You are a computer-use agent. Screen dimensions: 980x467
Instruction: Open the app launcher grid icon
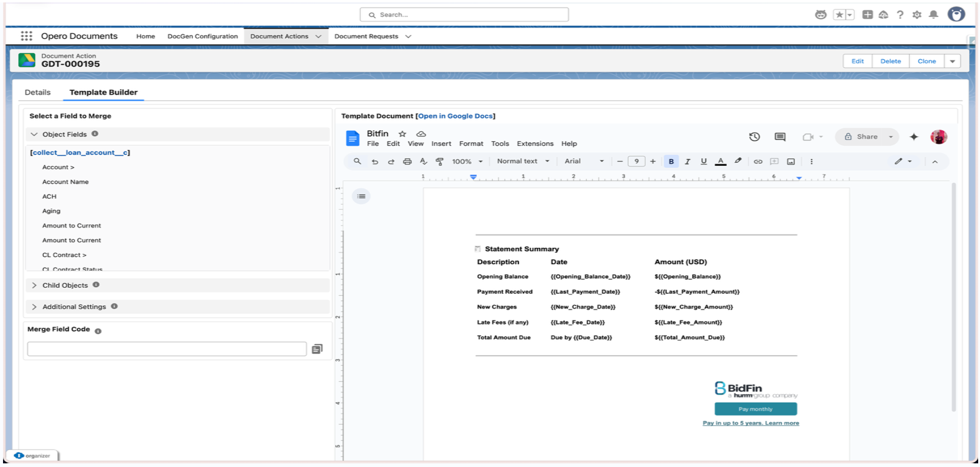point(27,36)
